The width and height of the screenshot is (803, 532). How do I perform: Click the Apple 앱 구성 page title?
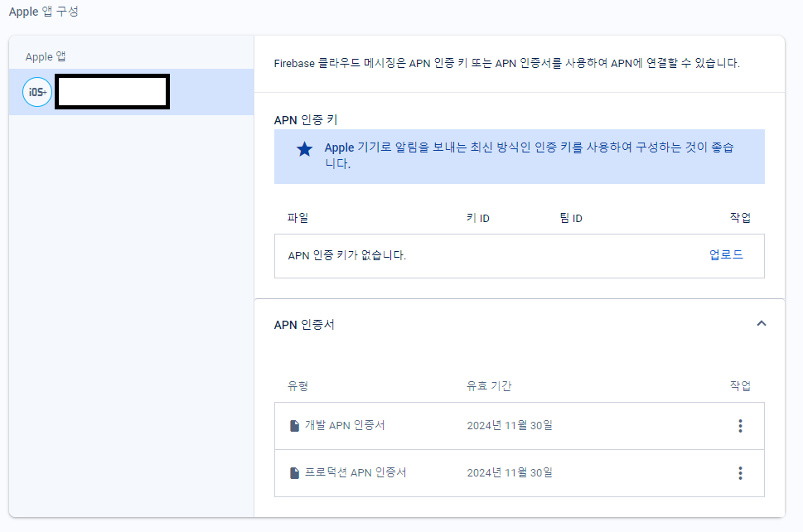(x=44, y=12)
